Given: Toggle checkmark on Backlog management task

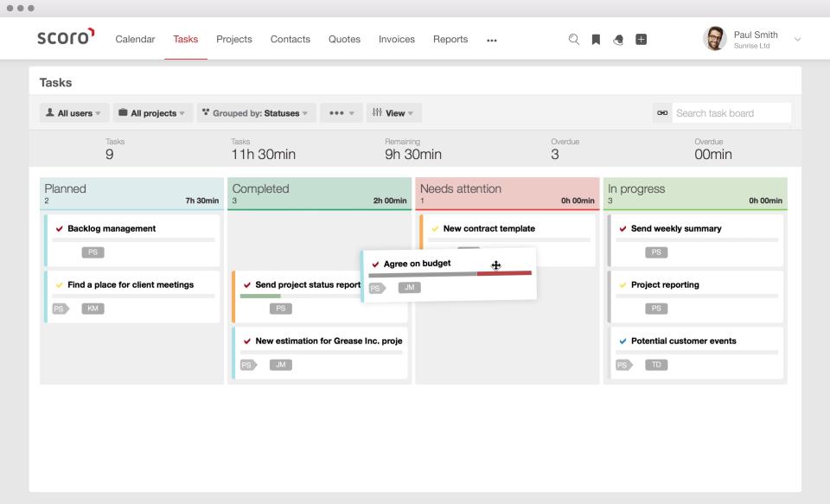Looking at the screenshot, I should pyautogui.click(x=60, y=229).
